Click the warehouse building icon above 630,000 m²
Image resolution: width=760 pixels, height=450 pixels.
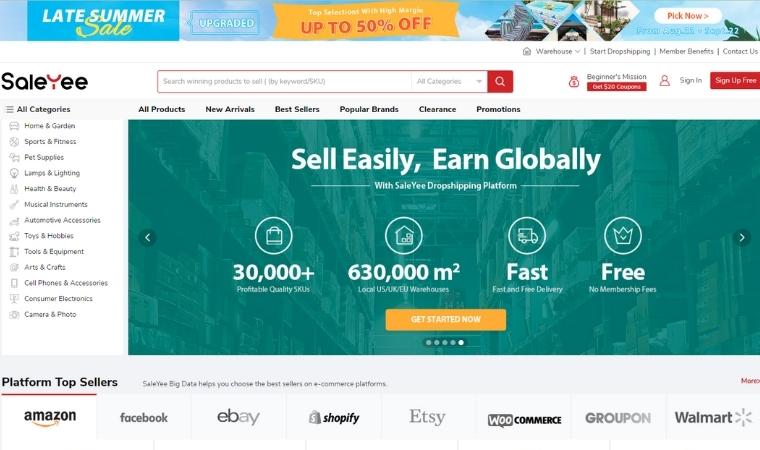pyautogui.click(x=404, y=236)
